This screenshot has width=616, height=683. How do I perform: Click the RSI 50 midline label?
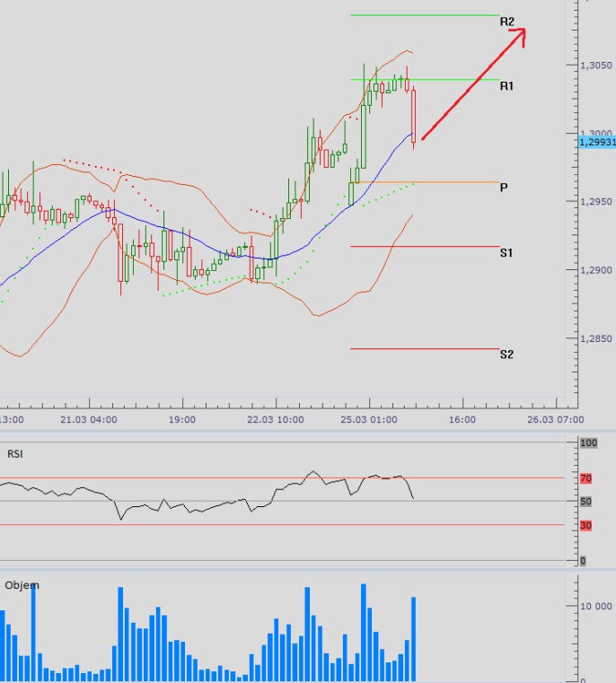pyautogui.click(x=586, y=502)
